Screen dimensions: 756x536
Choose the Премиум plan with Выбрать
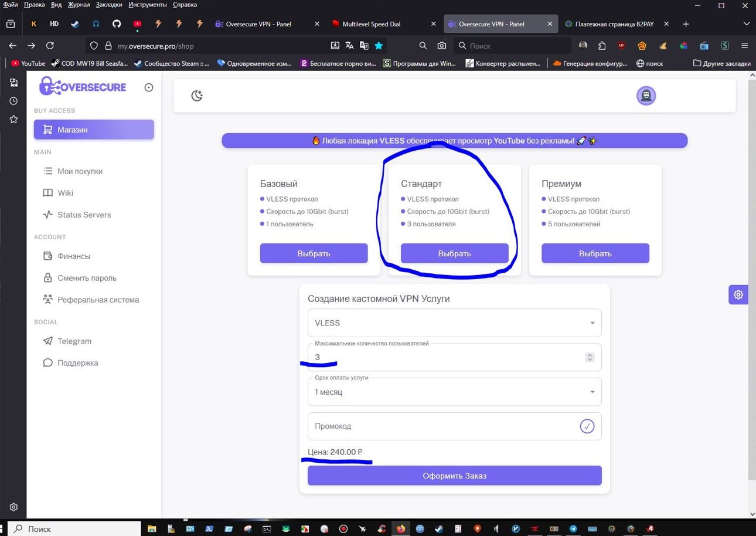click(x=595, y=253)
